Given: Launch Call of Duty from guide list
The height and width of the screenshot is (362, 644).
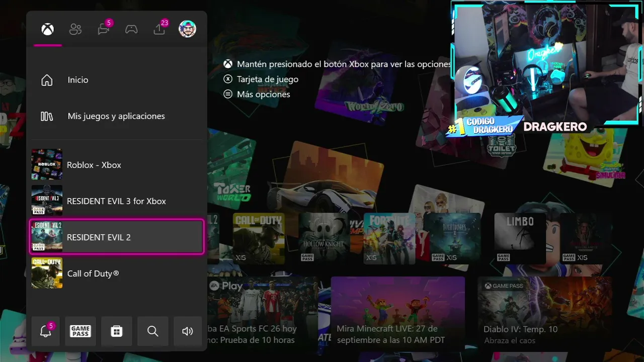Looking at the screenshot, I should [117, 273].
